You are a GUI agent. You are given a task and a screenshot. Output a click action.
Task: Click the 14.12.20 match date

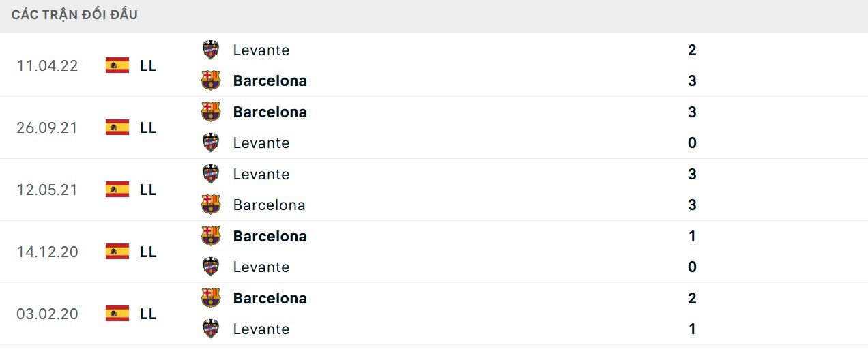pyautogui.click(x=48, y=252)
